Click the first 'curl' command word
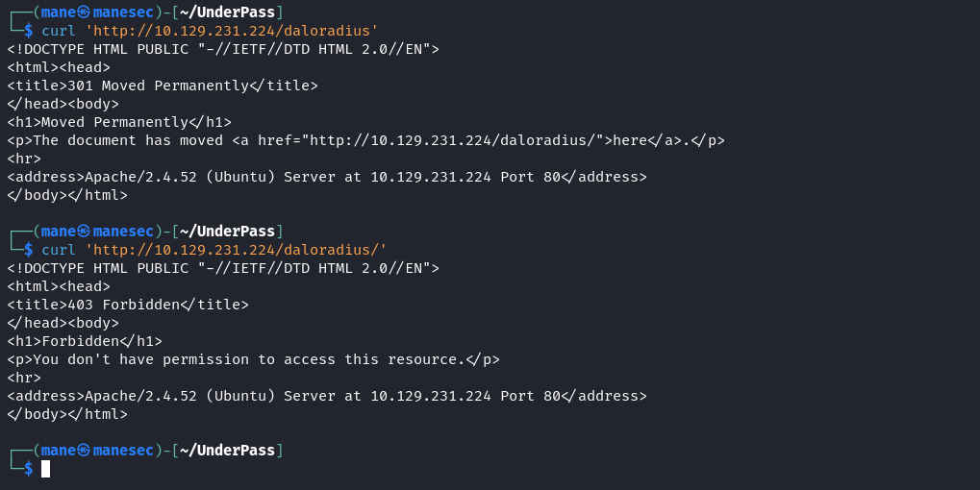 [x=59, y=31]
